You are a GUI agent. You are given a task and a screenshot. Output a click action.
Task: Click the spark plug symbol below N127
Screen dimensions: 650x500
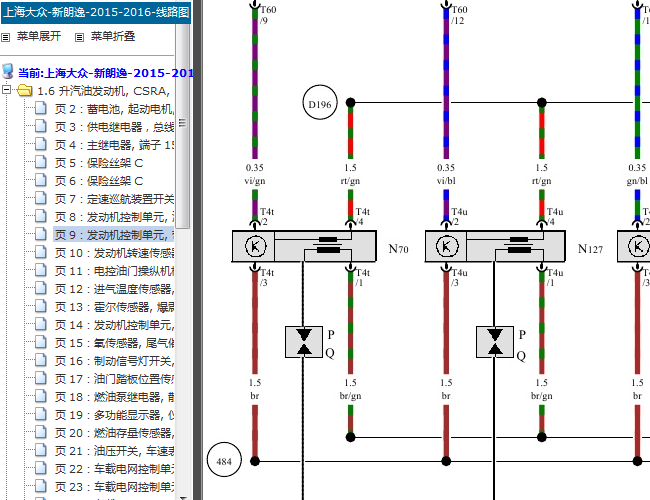coord(495,342)
